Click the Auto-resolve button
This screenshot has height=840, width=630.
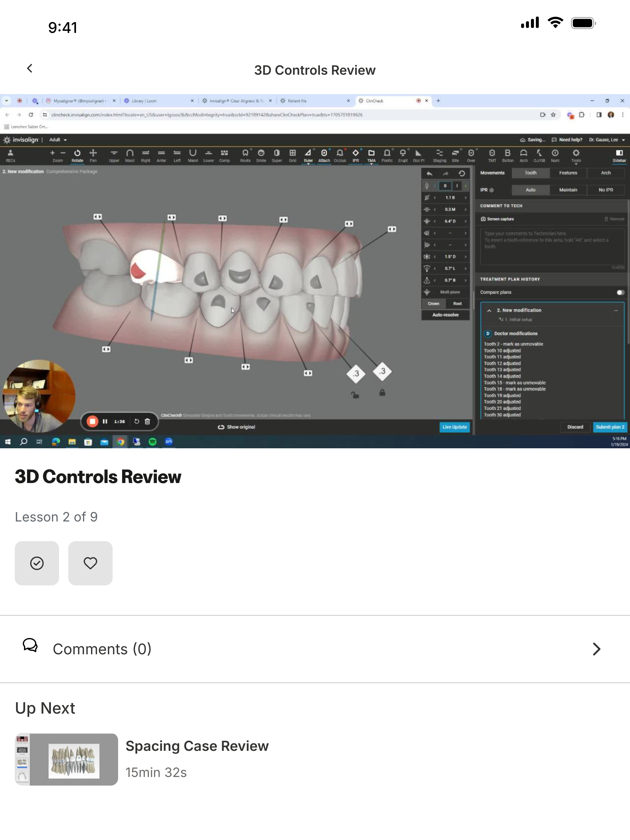point(445,315)
